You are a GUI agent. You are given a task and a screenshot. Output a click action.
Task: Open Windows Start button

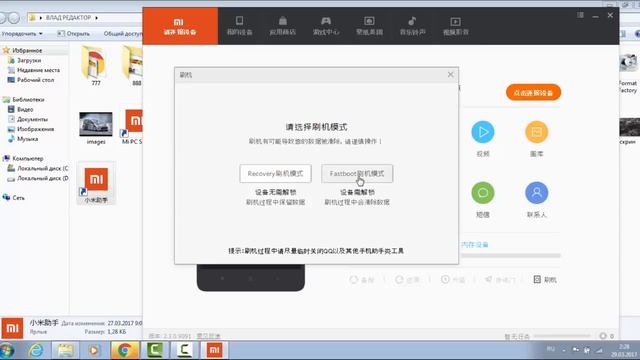7,350
